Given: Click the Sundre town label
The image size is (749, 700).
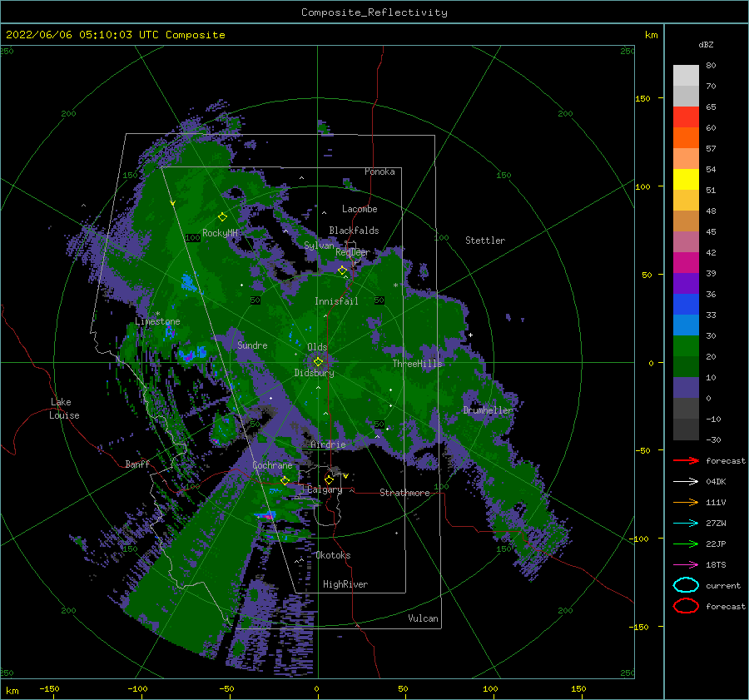Looking at the screenshot, I should 252,345.
